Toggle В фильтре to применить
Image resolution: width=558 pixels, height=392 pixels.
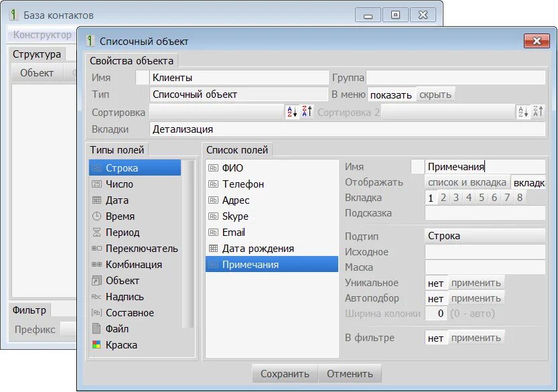point(476,338)
